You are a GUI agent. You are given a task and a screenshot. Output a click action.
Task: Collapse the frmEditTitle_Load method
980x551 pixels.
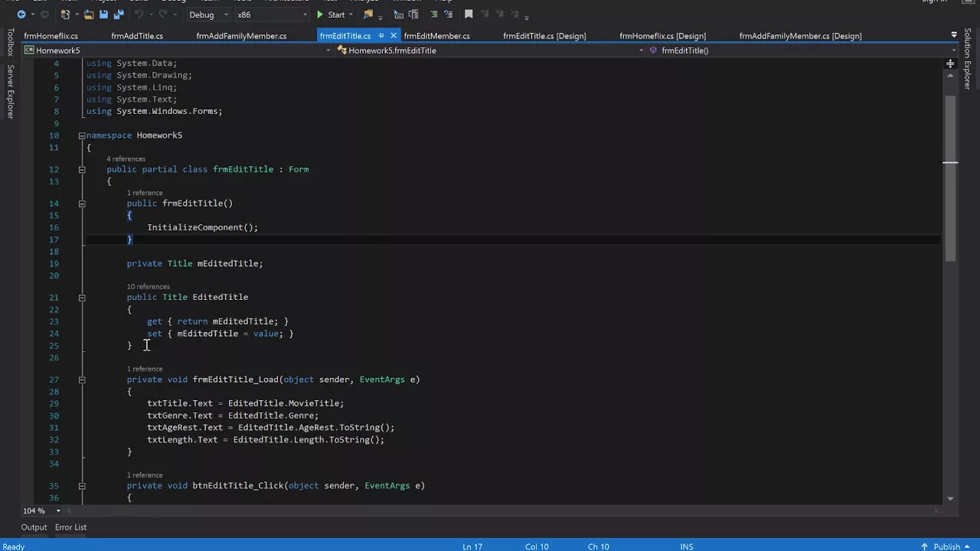coord(81,380)
